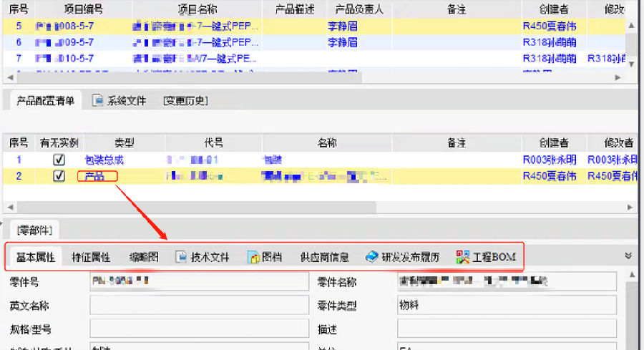Viewport: 644px width, 350px height.
Task: Open 研发发布履历 tab
Action: click(x=402, y=257)
